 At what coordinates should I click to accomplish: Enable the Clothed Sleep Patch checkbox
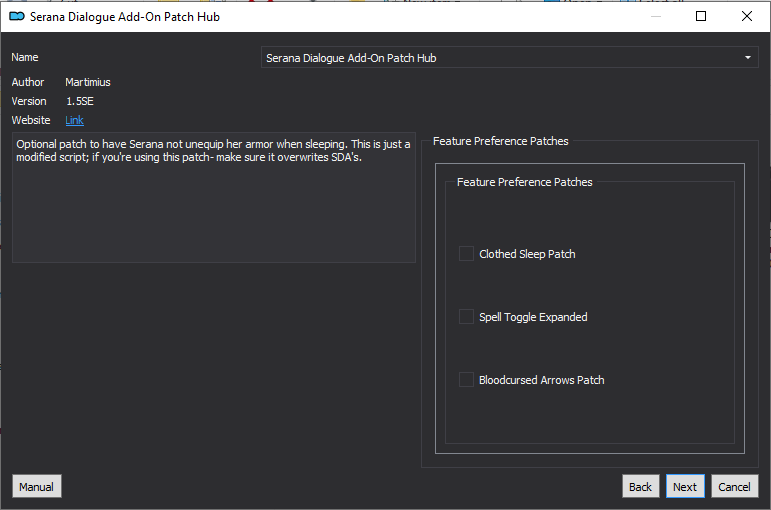pyautogui.click(x=466, y=254)
